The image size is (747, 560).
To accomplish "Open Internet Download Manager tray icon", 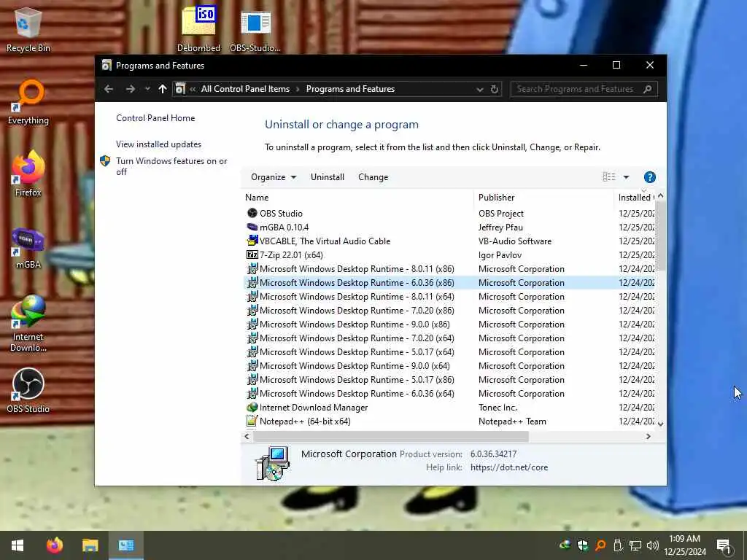I will point(565,545).
